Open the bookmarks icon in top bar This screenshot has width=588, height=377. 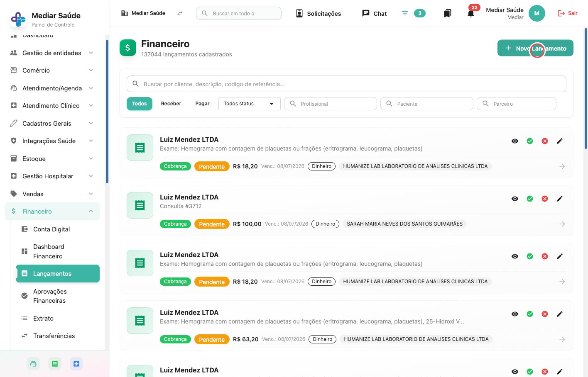click(447, 14)
